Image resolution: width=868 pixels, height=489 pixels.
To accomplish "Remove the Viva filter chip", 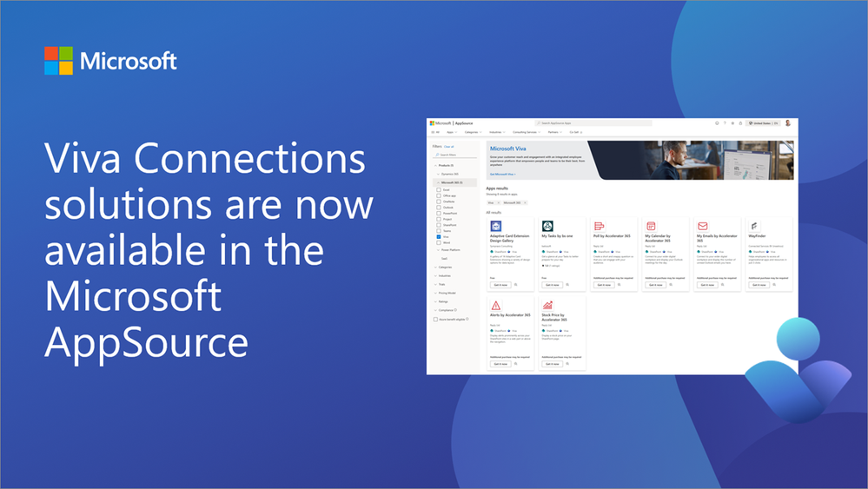I will pyautogui.click(x=498, y=203).
